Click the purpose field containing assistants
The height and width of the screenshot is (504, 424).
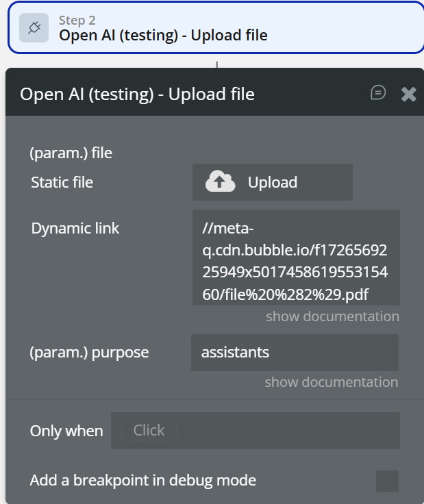[295, 353]
